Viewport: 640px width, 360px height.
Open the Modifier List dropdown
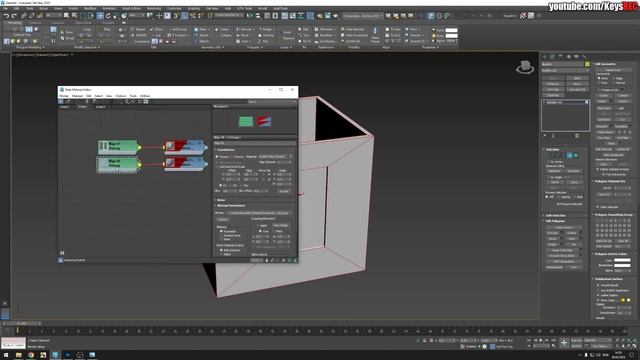(x=566, y=71)
